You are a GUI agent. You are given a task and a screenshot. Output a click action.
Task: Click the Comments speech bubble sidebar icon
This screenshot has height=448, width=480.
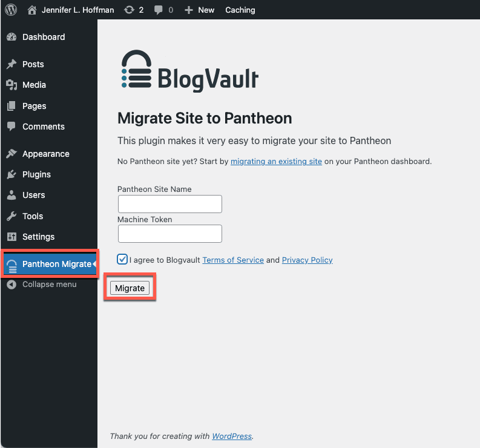coord(12,127)
